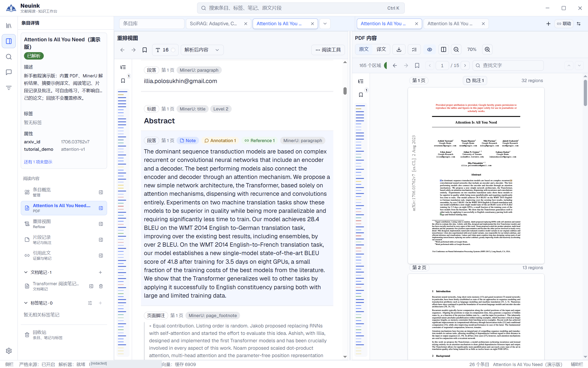
Task: Toggle the detail panel icon in sidebar
Action: click(x=9, y=41)
